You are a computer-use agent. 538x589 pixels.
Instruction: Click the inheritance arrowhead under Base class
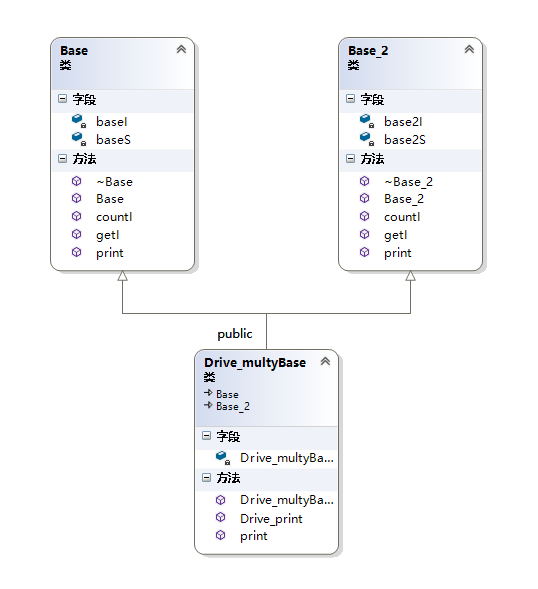point(122,276)
